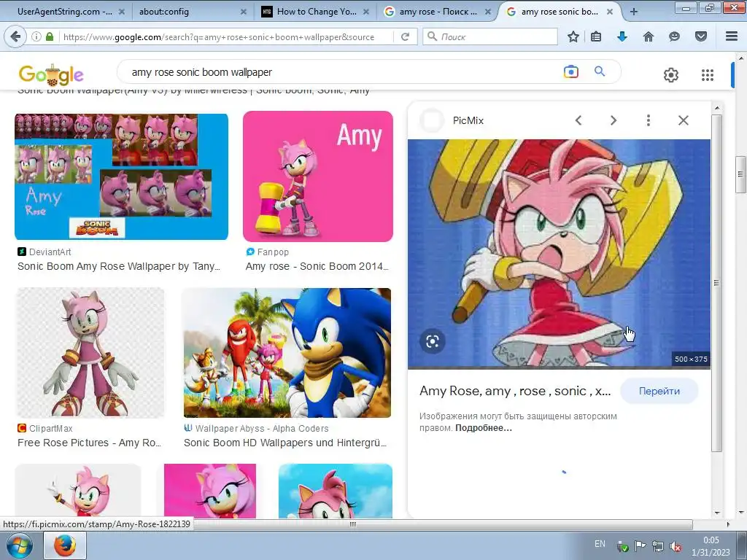Switch to amy rose - Поиск tab
The width and height of the screenshot is (747, 560).
click(x=438, y=12)
